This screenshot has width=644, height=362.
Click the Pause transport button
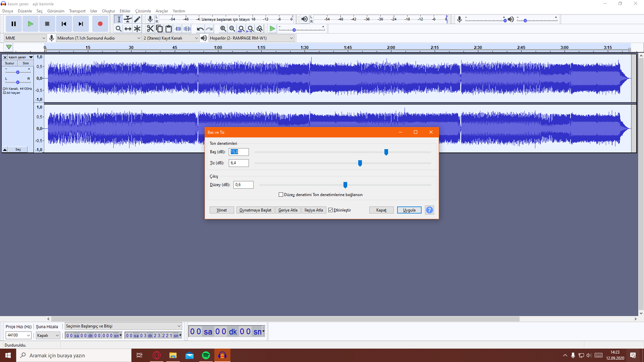pos(14,24)
